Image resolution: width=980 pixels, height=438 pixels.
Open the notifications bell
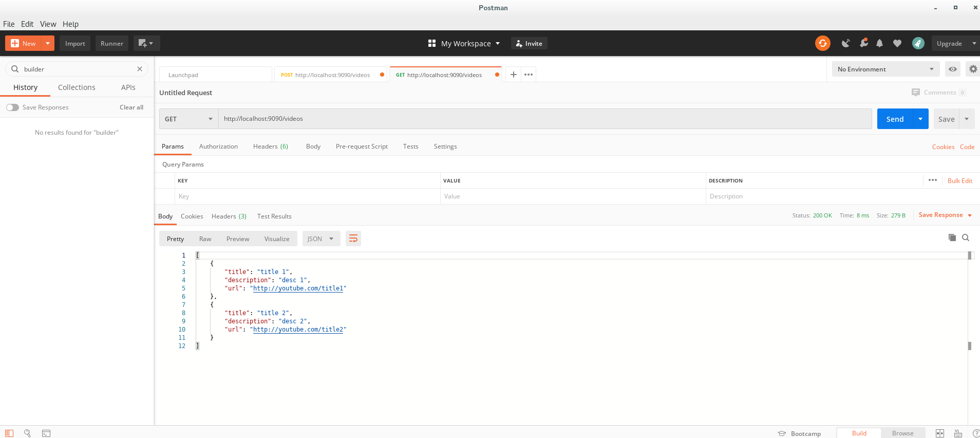pyautogui.click(x=879, y=43)
